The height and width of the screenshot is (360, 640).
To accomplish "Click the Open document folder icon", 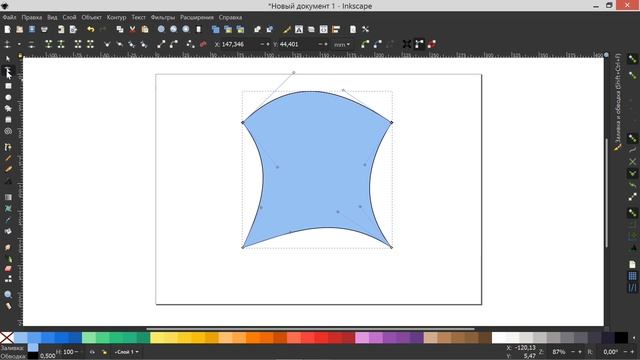I will (20, 29).
